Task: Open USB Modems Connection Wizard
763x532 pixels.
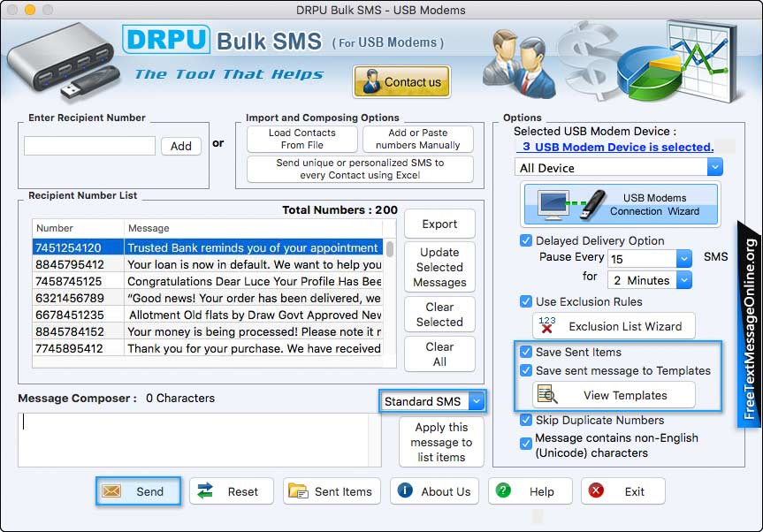Action: click(621, 204)
